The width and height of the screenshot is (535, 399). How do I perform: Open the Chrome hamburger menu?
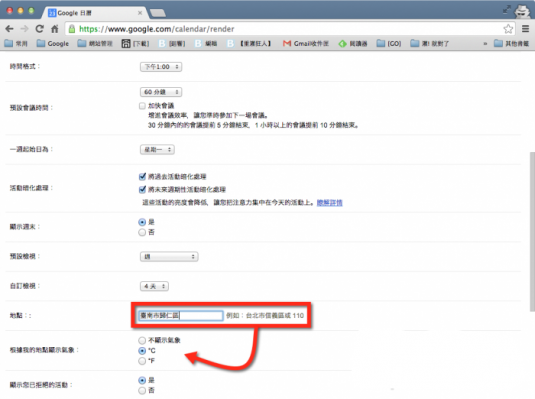pos(525,29)
